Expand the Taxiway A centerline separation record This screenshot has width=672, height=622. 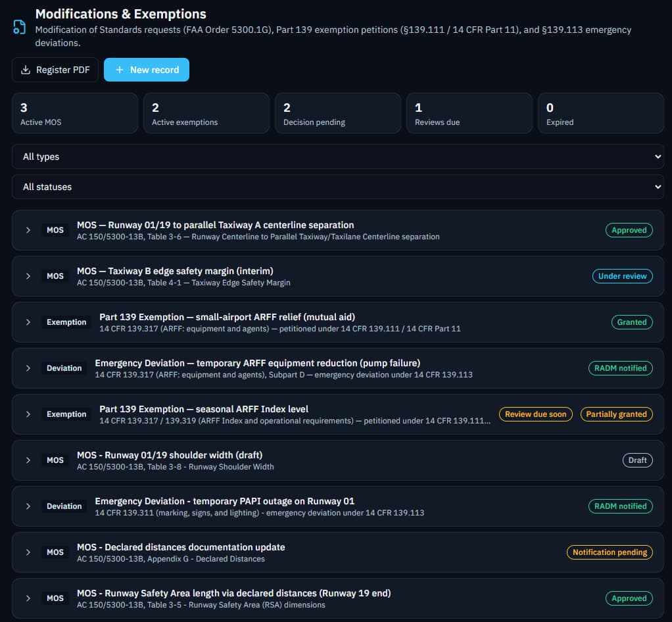(28, 230)
